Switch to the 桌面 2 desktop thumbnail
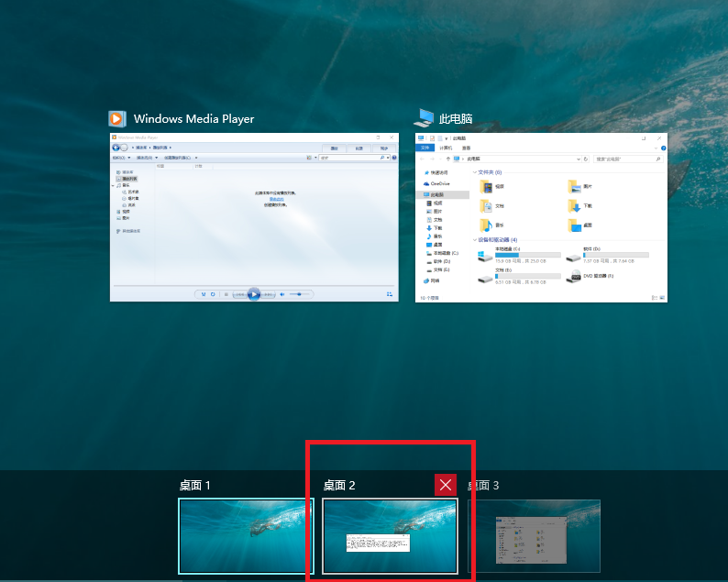 tap(390, 536)
